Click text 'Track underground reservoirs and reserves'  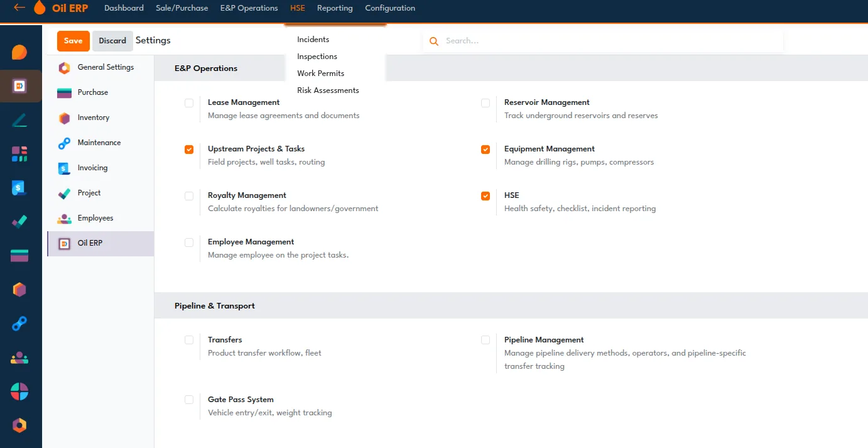pyautogui.click(x=581, y=116)
